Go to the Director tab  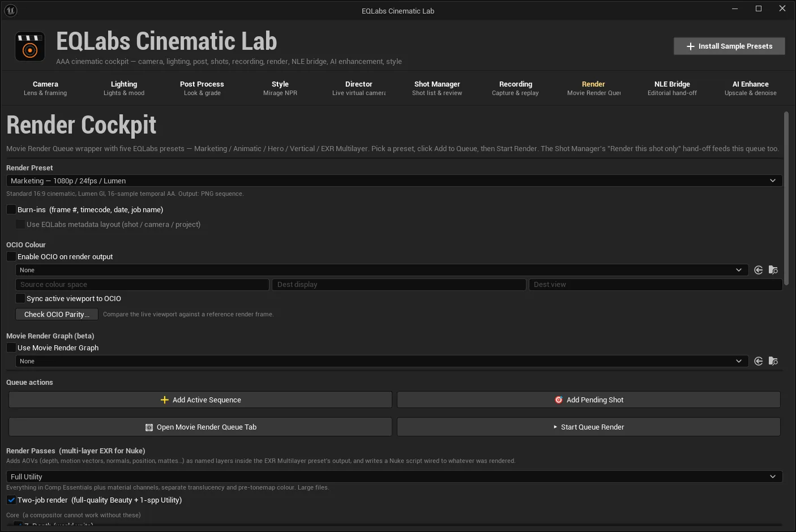pyautogui.click(x=359, y=88)
